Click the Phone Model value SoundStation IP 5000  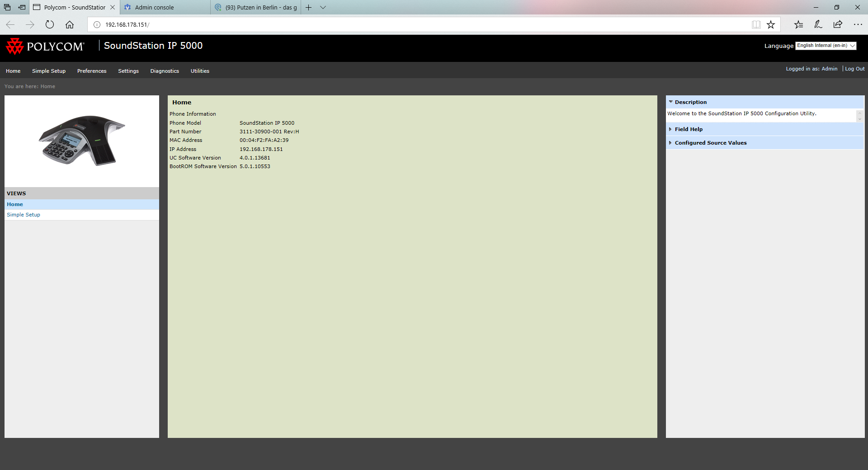click(267, 123)
